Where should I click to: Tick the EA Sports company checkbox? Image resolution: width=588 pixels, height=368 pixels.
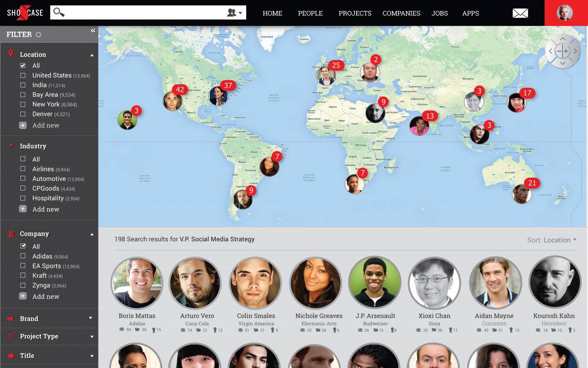23,266
